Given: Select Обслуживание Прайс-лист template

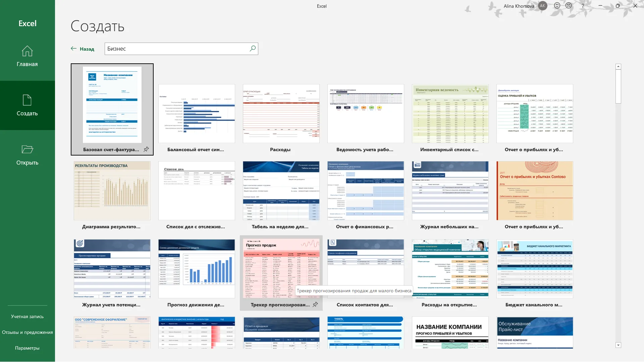Looking at the screenshot, I should pos(535,333).
